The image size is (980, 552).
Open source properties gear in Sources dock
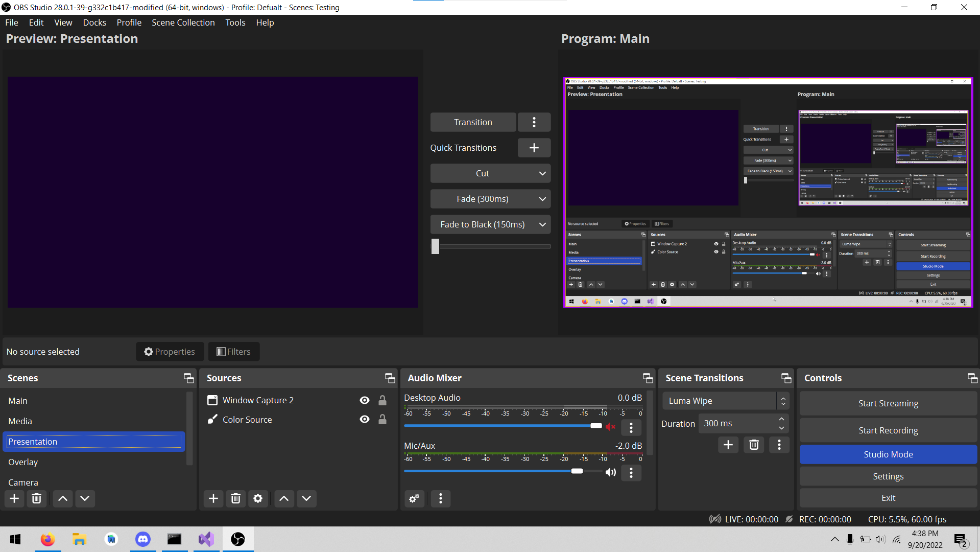click(258, 498)
